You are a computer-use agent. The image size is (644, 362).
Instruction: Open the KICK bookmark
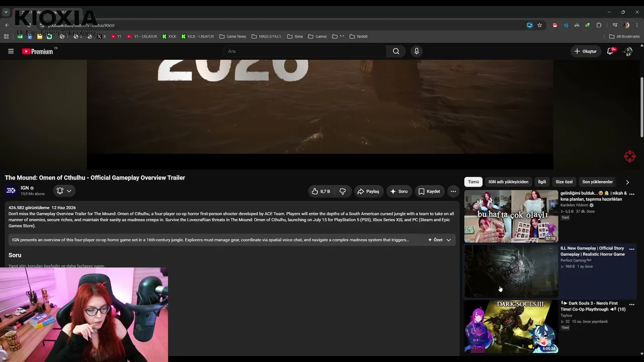tap(169, 36)
